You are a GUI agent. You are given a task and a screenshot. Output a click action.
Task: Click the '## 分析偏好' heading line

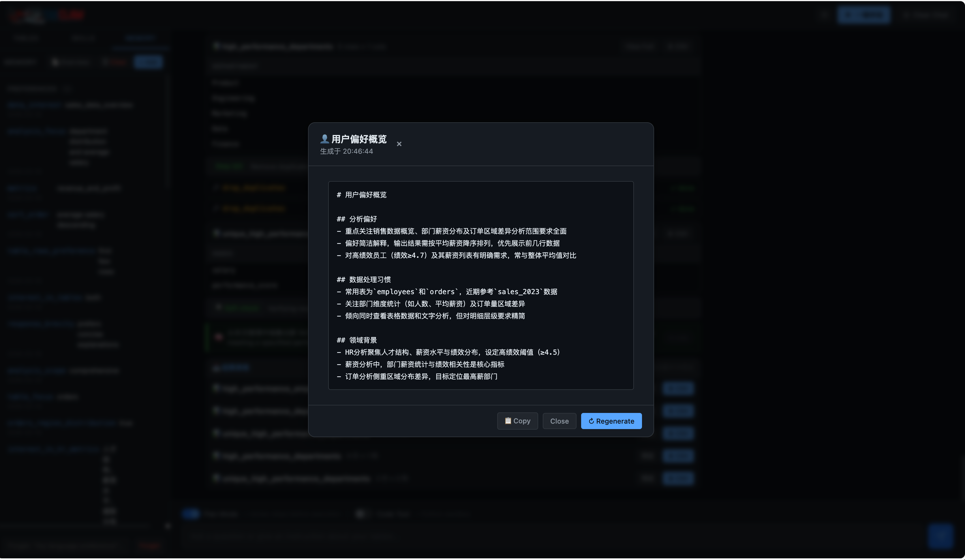tap(356, 219)
